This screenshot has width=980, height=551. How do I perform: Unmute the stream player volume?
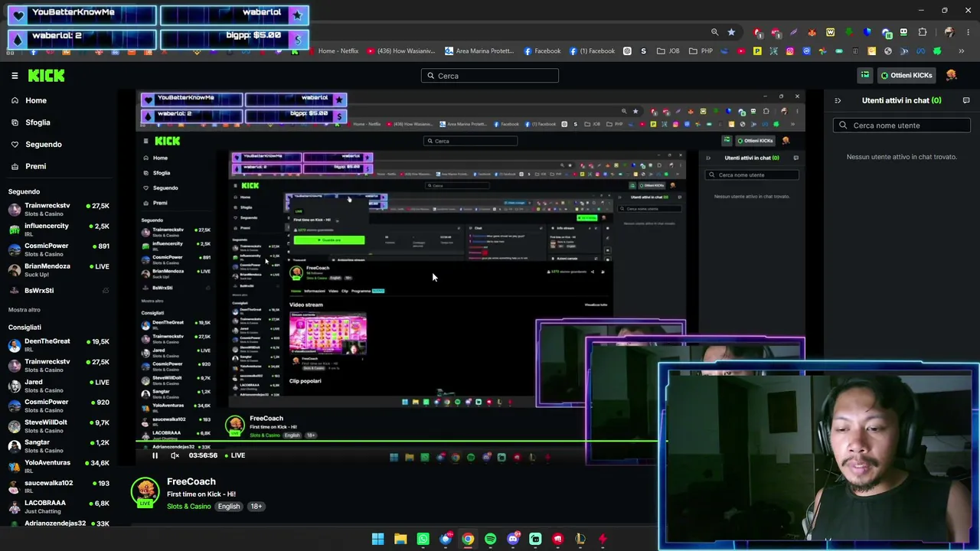175,455
